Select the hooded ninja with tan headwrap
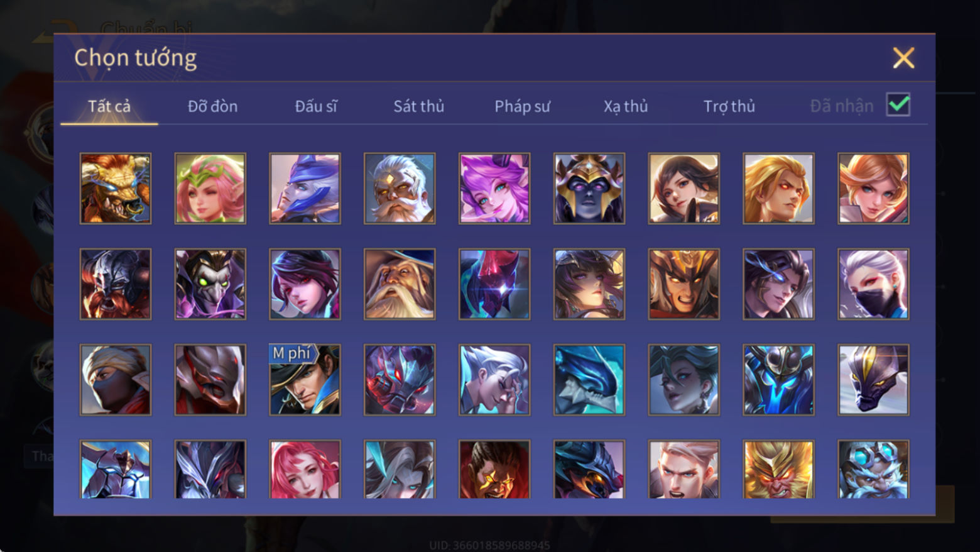The image size is (980, 552). [116, 380]
